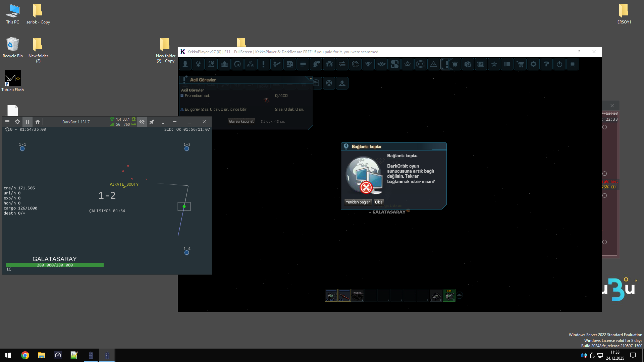
Task: Click the DarkBot refresh counter icon
Action: pyautogui.click(x=7, y=129)
